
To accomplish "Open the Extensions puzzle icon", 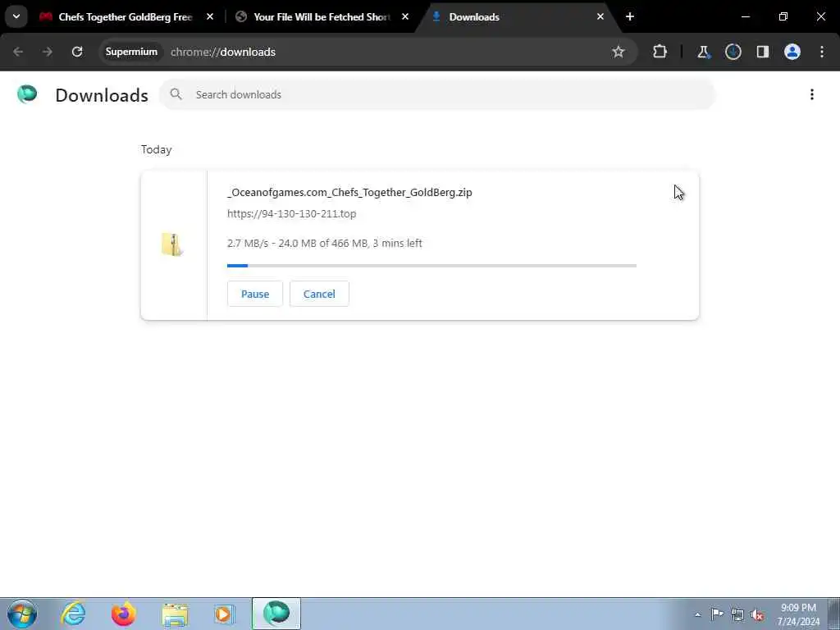I will click(x=660, y=52).
